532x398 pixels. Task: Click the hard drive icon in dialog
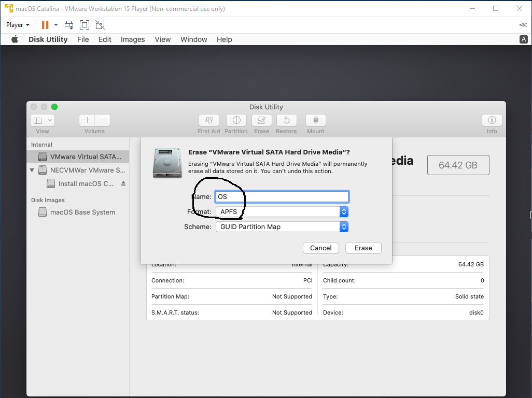167,163
